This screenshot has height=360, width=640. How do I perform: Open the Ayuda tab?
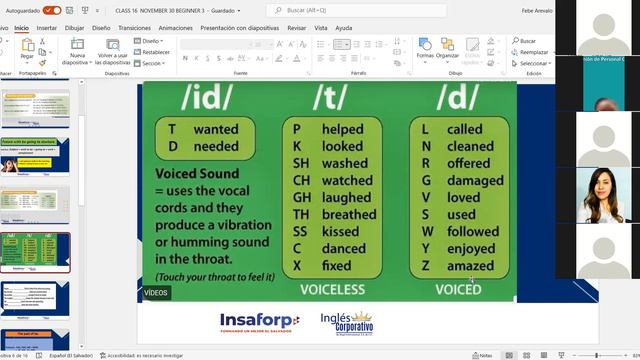(x=344, y=28)
